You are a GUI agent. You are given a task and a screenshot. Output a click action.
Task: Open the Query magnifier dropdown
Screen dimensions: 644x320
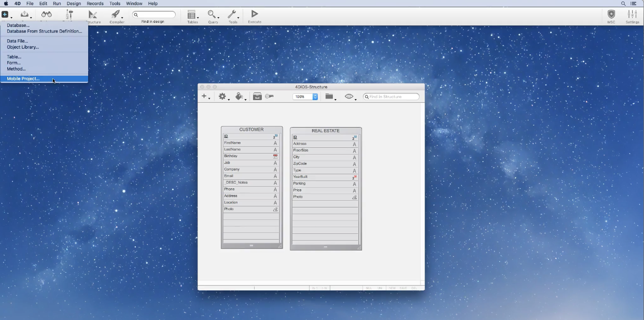pos(212,15)
